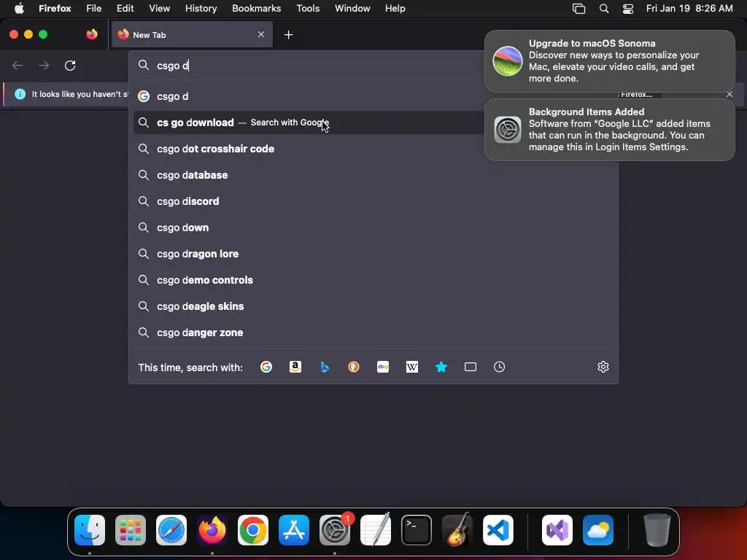Open the Help menu
Viewport: 747px width, 560px height.
[x=395, y=8]
